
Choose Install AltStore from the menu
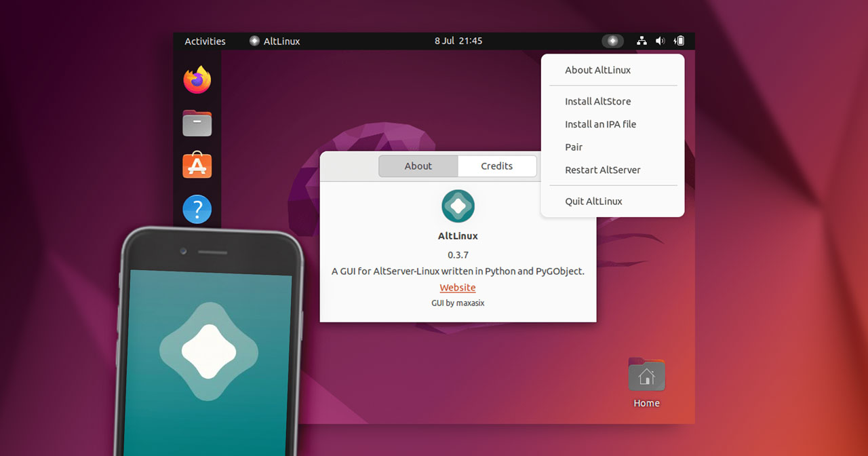coord(613,101)
